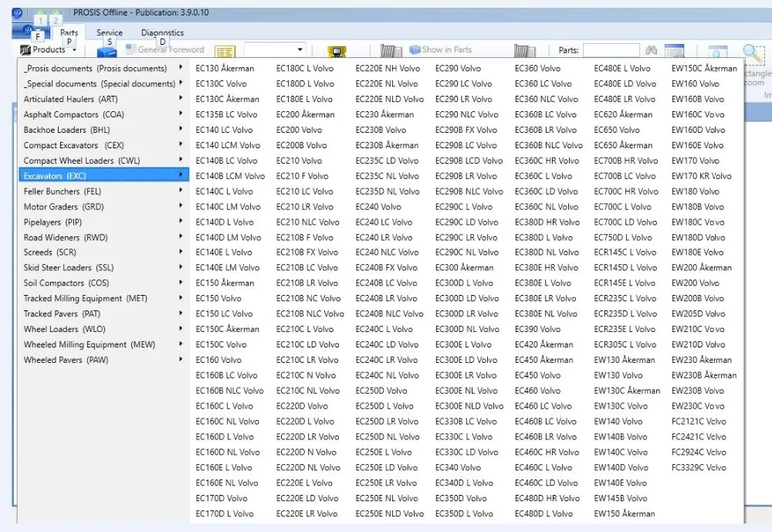The height and width of the screenshot is (532, 772).
Task: Select EC210B NLC Volvo model
Action: (x=310, y=313)
